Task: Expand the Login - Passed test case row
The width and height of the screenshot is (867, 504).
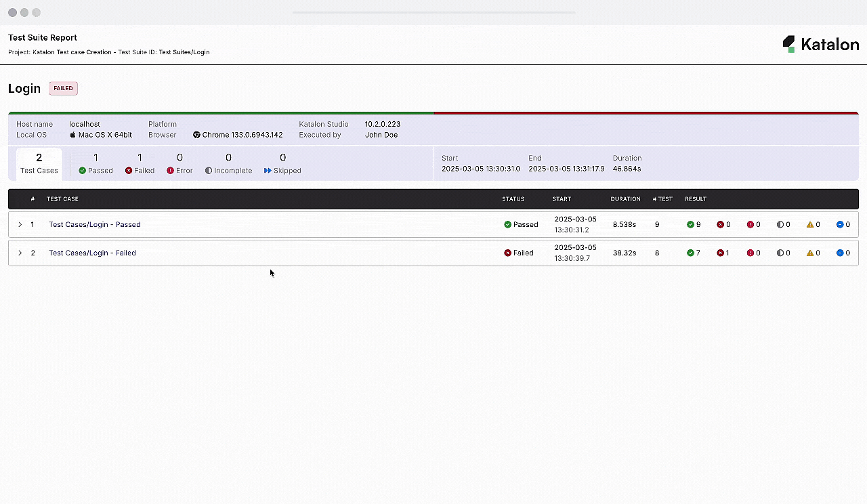Action: coord(20,224)
